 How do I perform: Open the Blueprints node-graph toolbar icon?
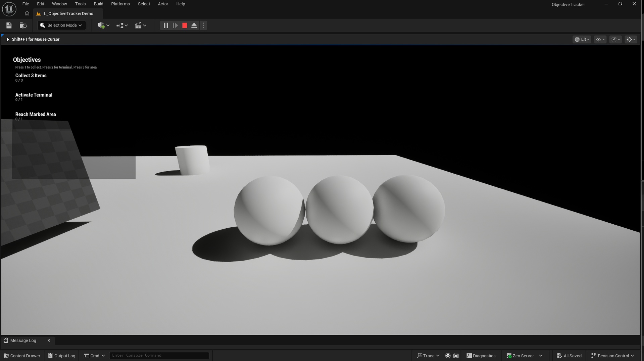point(122,26)
